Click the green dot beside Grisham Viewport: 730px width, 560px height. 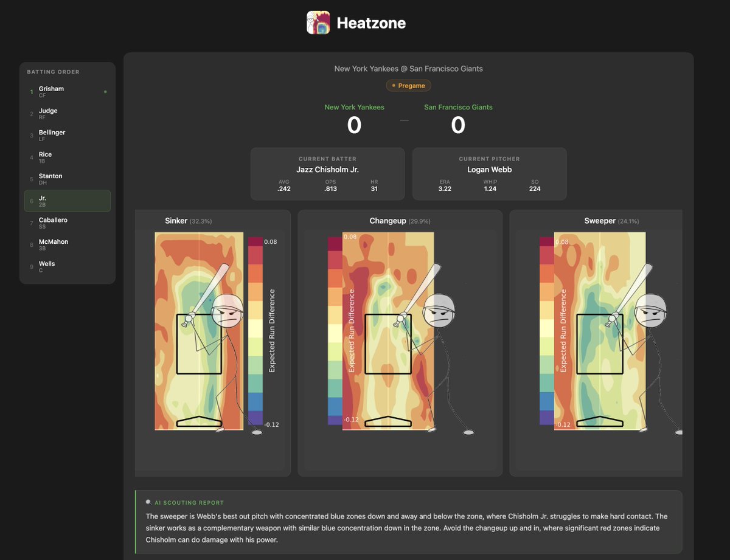pyautogui.click(x=105, y=92)
